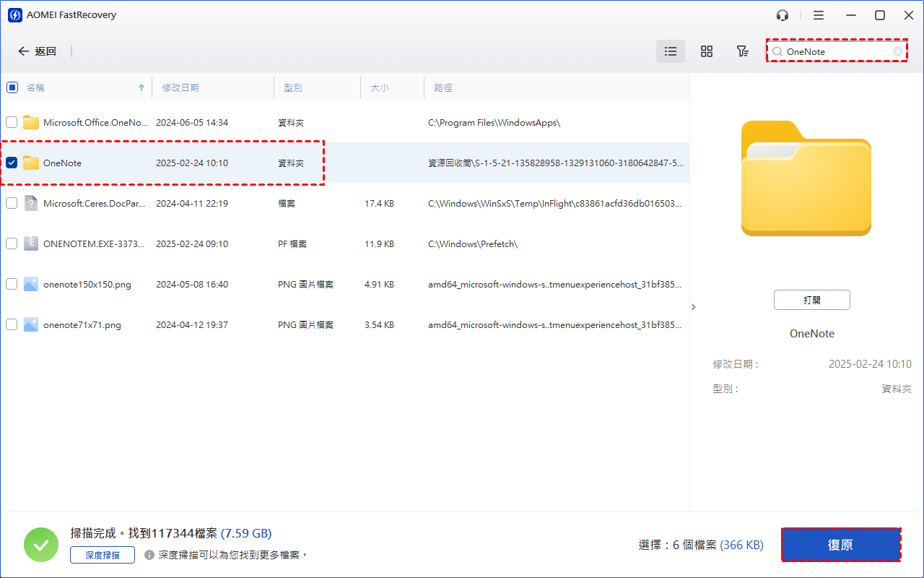The height and width of the screenshot is (578, 924).
Task: Switch to list view layout
Action: click(x=671, y=51)
